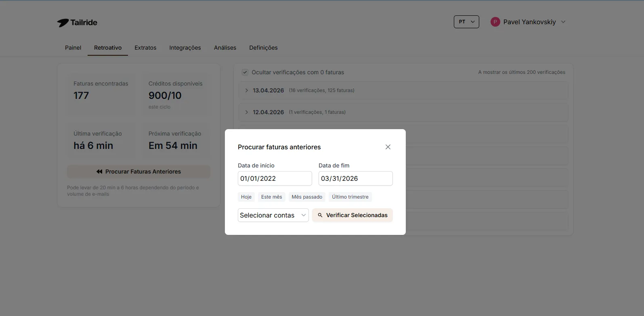Toggle Ocultar verificações com 0 faturas checkbox
This screenshot has width=644, height=316.
(x=245, y=72)
